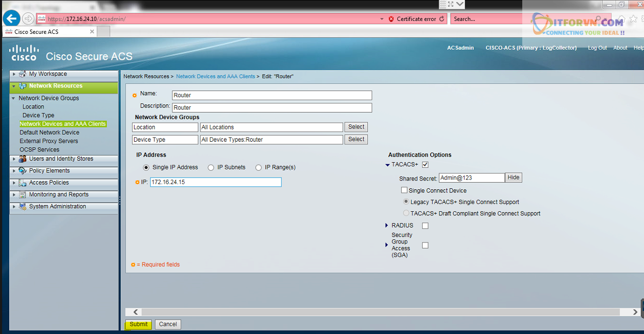Click the refresh icon in address bar

coord(441,19)
